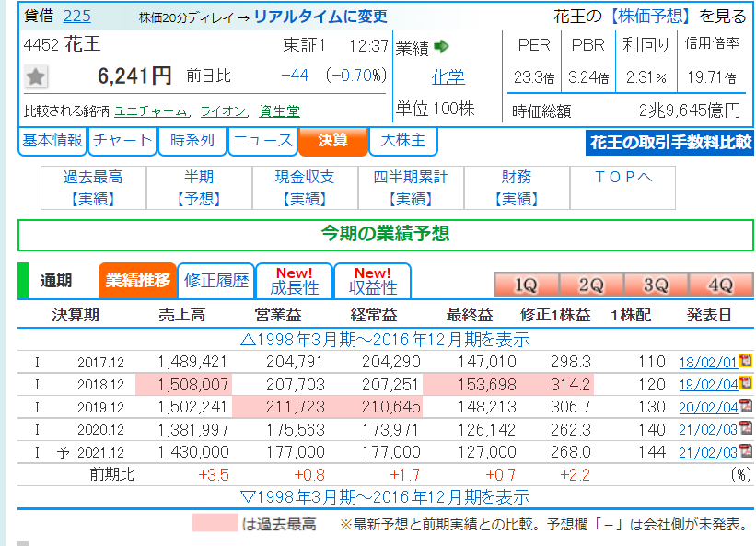Switch to the 基本情報 tab
Screen dimensions: 756x546
(52, 141)
